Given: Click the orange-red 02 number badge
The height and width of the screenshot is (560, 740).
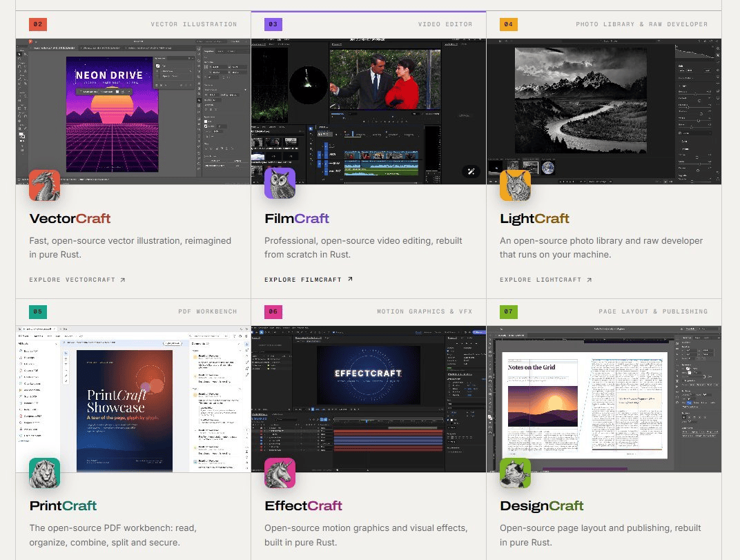Looking at the screenshot, I should 38,24.
